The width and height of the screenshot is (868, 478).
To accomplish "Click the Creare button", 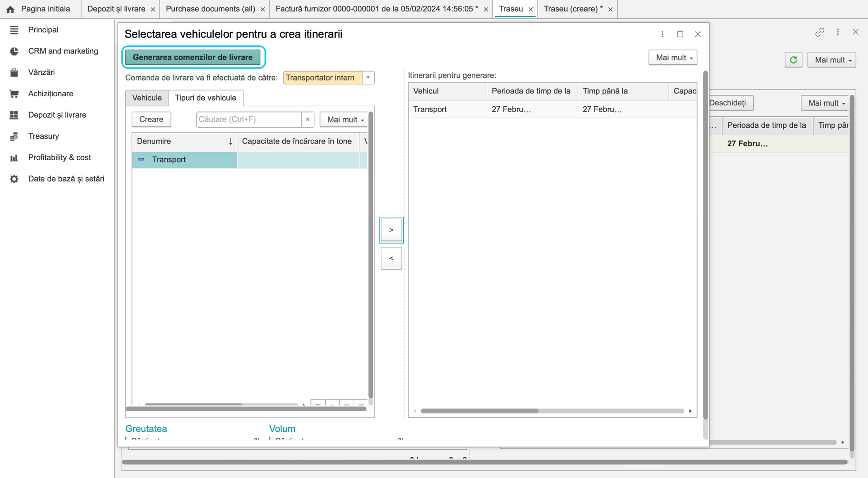I will [151, 120].
